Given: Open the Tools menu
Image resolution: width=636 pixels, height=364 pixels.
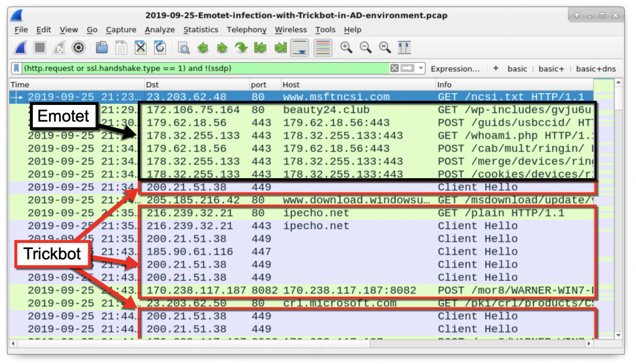Looking at the screenshot, I should click(x=325, y=30).
